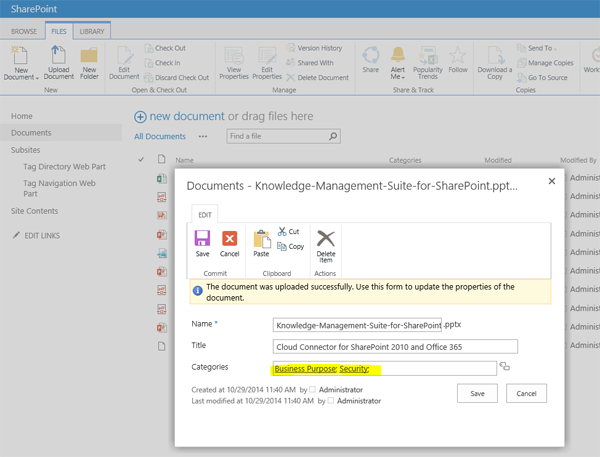600x457 pixels.
Task: Select the Cut scissors icon
Action: click(x=282, y=231)
